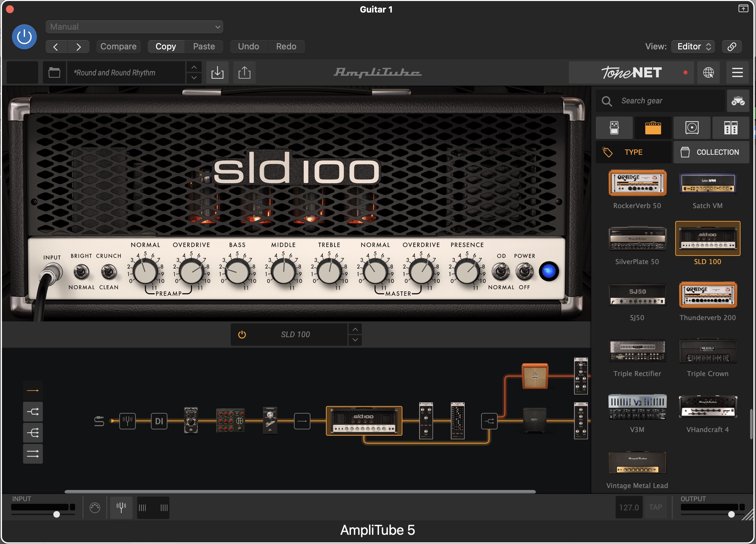The image size is (756, 544).
Task: Select the signal splitter block in chain
Action: click(489, 421)
